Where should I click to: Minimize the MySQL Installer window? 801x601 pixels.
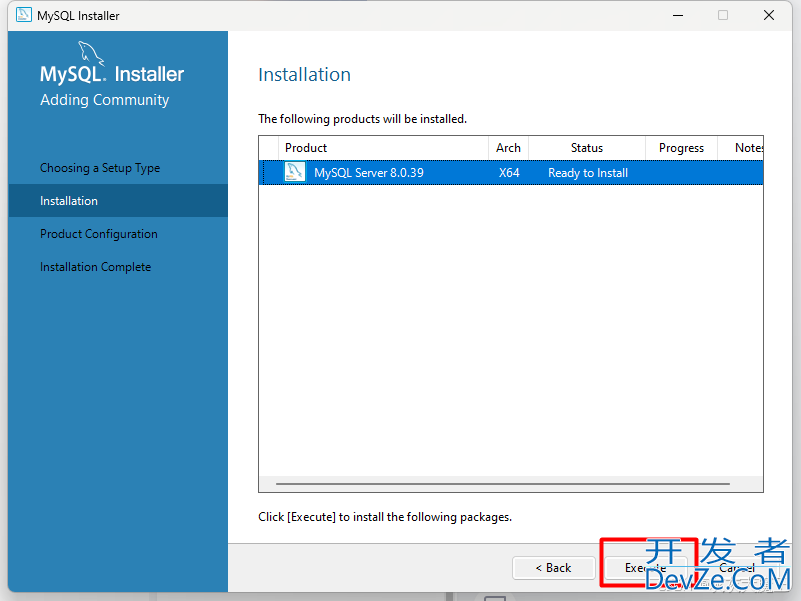pos(678,15)
